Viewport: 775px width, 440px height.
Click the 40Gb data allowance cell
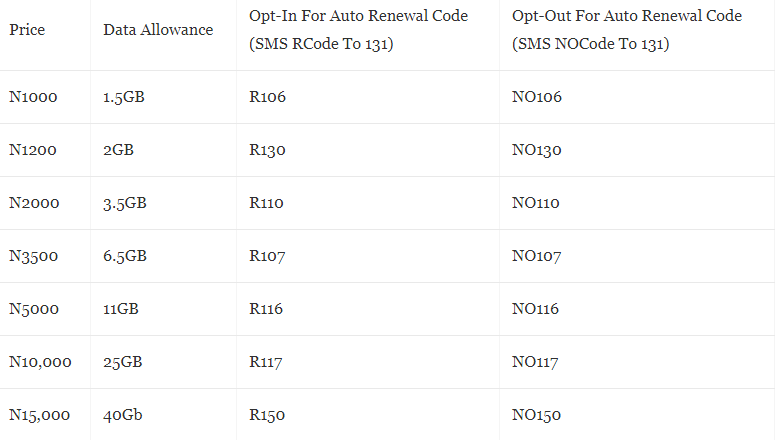click(123, 415)
